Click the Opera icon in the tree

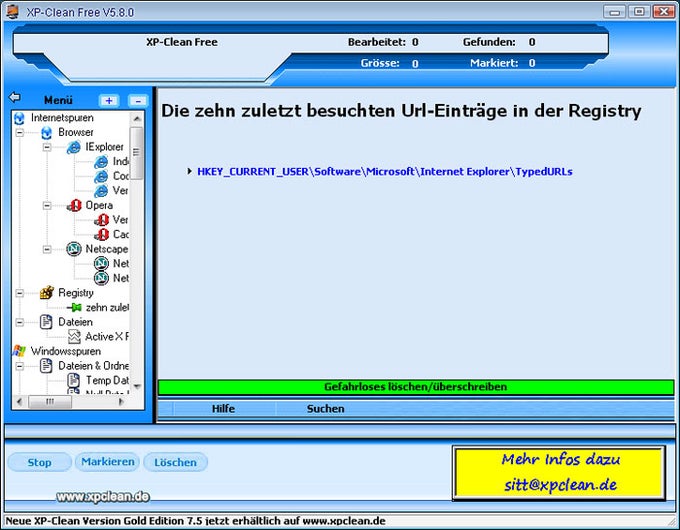tap(74, 206)
